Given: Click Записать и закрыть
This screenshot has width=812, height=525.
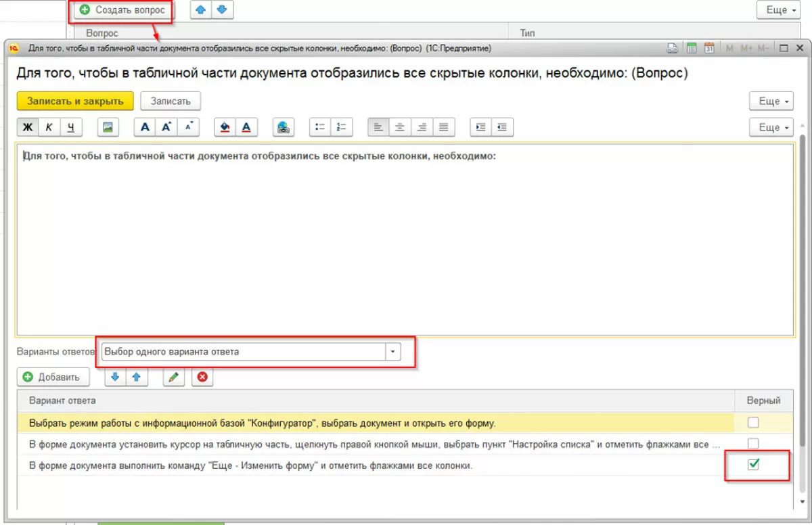Looking at the screenshot, I should click(75, 101).
